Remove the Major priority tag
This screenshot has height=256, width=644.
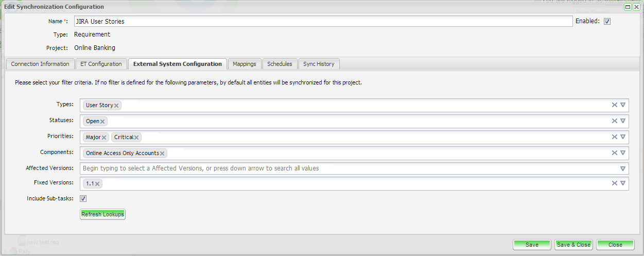pyautogui.click(x=104, y=138)
